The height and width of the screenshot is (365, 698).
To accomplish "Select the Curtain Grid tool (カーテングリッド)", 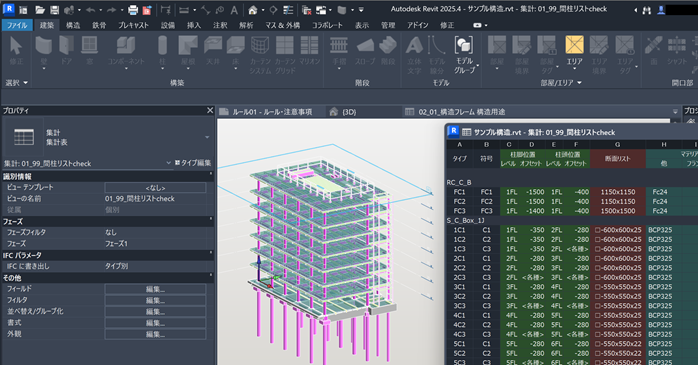I will (284, 55).
